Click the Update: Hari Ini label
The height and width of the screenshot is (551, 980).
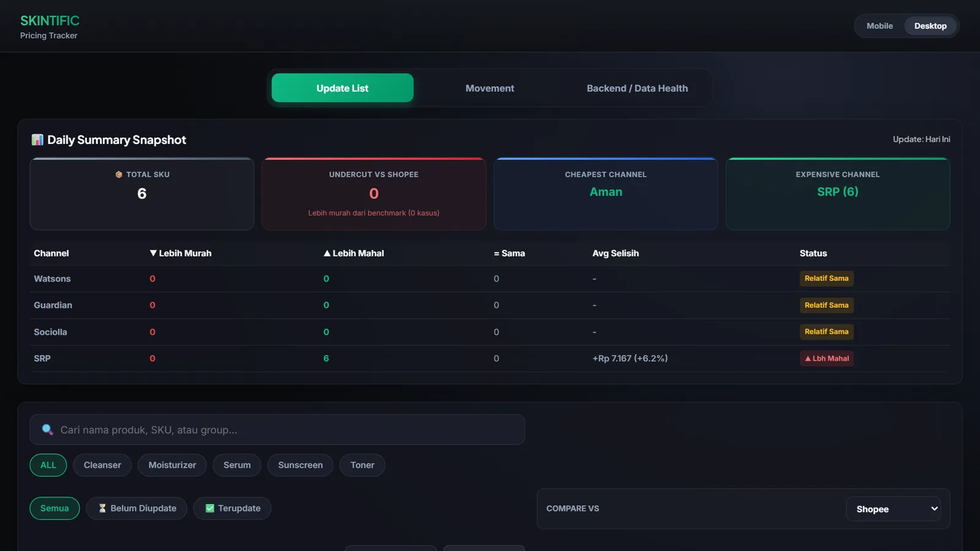tap(921, 140)
